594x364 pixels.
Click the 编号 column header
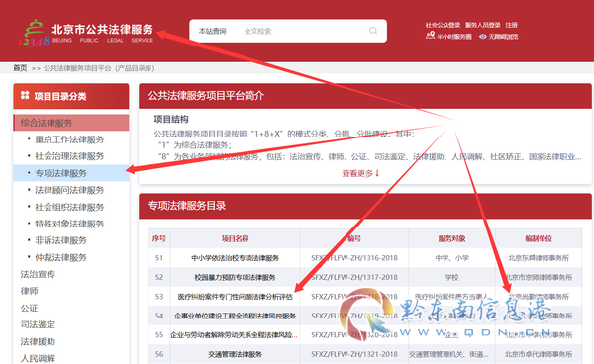click(354, 238)
